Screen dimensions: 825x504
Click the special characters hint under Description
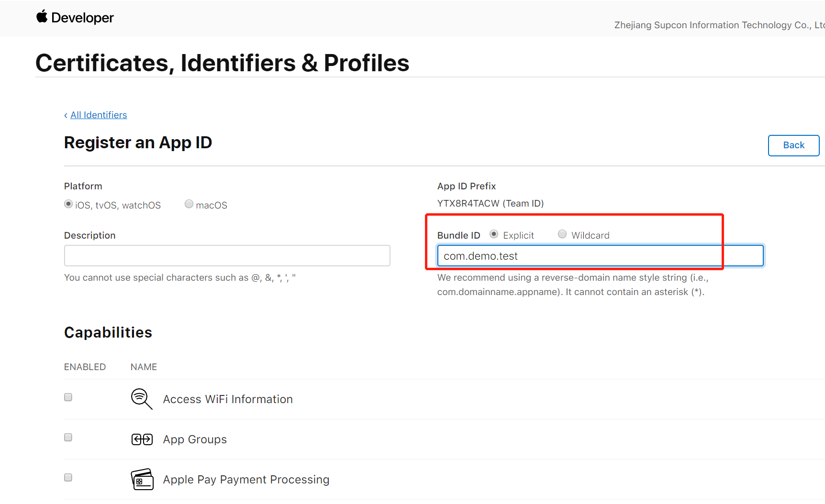click(x=180, y=277)
